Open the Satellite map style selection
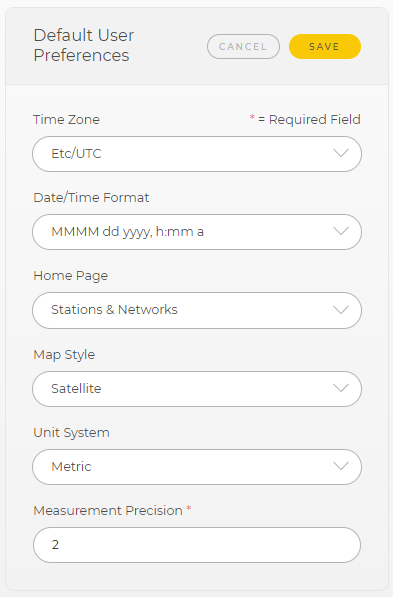393x597 pixels. [x=197, y=389]
